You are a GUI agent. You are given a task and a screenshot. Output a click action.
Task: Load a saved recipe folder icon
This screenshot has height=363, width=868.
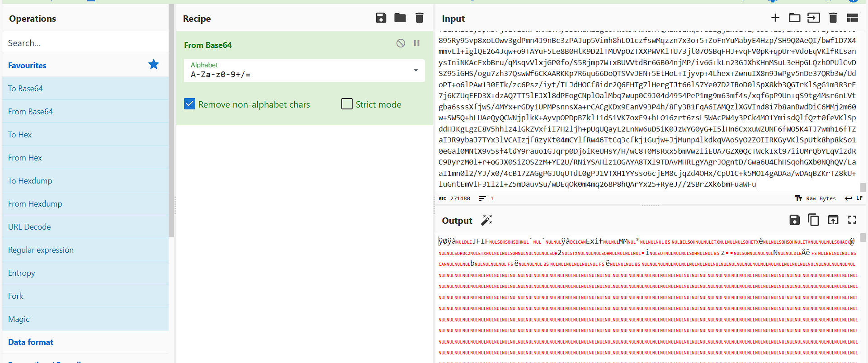pyautogui.click(x=400, y=18)
